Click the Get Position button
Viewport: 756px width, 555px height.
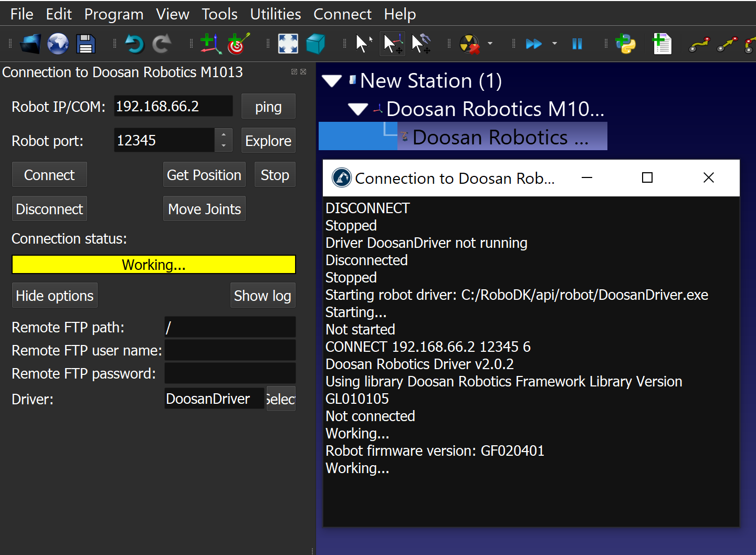[204, 175]
